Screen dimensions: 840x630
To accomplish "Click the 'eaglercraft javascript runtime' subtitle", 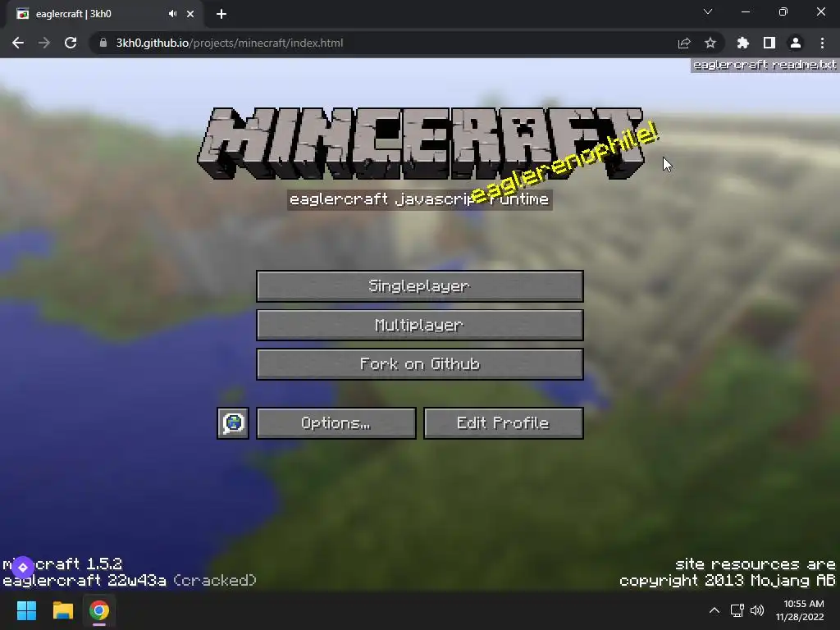I will [x=419, y=200].
